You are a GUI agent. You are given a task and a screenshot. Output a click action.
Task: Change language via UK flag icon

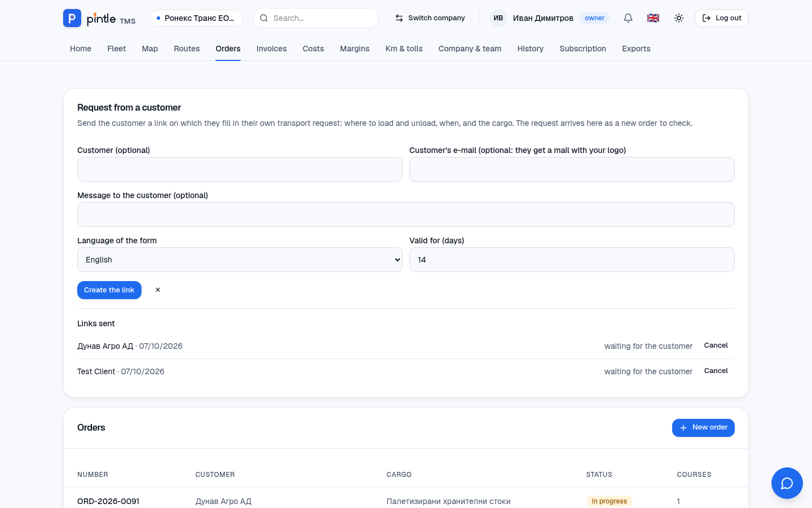click(653, 18)
